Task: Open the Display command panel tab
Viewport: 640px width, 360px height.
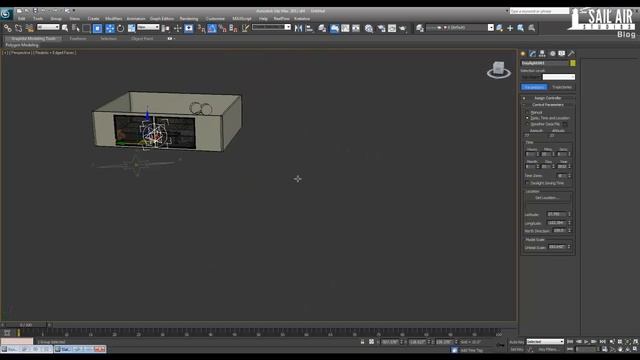Action: pyautogui.click(x=562, y=53)
